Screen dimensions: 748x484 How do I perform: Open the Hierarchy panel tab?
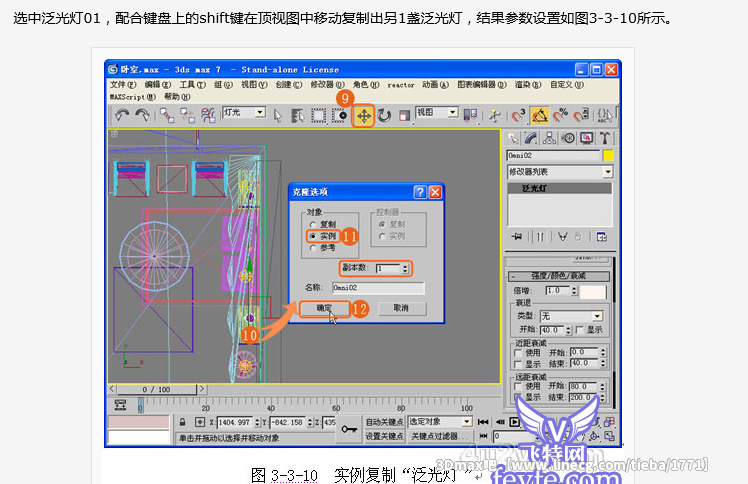tap(549, 138)
